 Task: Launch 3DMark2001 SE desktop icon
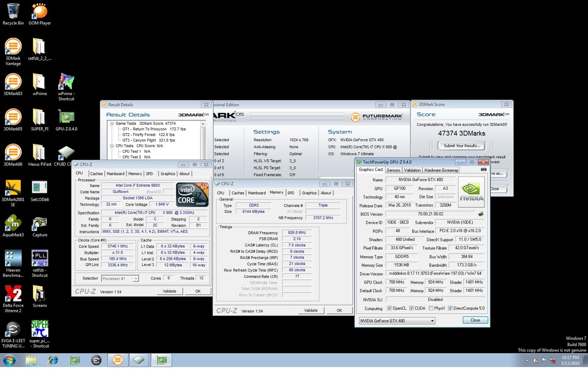(x=13, y=193)
